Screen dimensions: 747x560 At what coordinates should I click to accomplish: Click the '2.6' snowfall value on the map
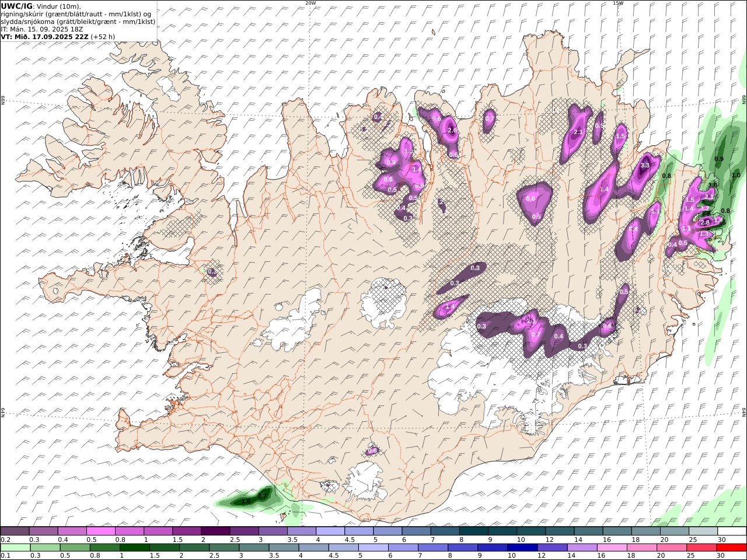click(x=452, y=131)
